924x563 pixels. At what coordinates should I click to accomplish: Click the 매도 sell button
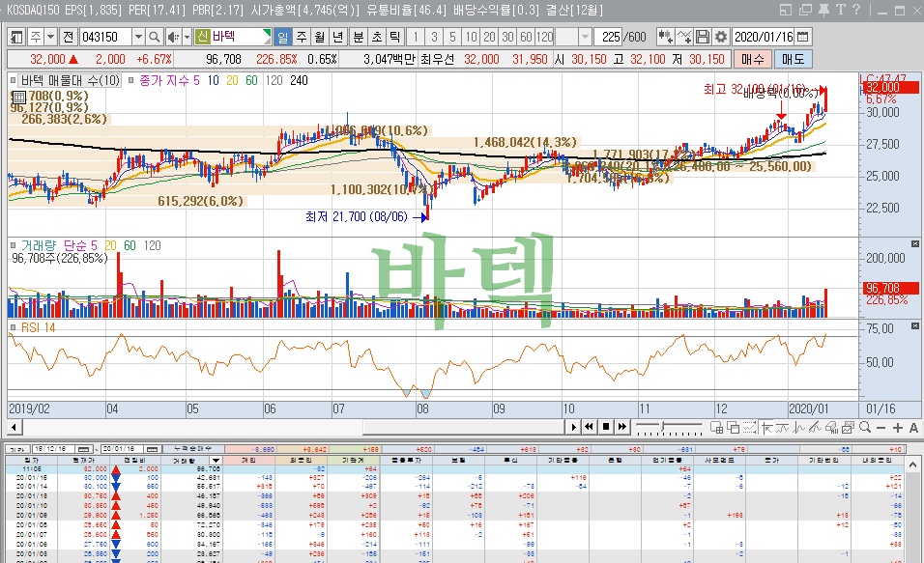[x=793, y=59]
